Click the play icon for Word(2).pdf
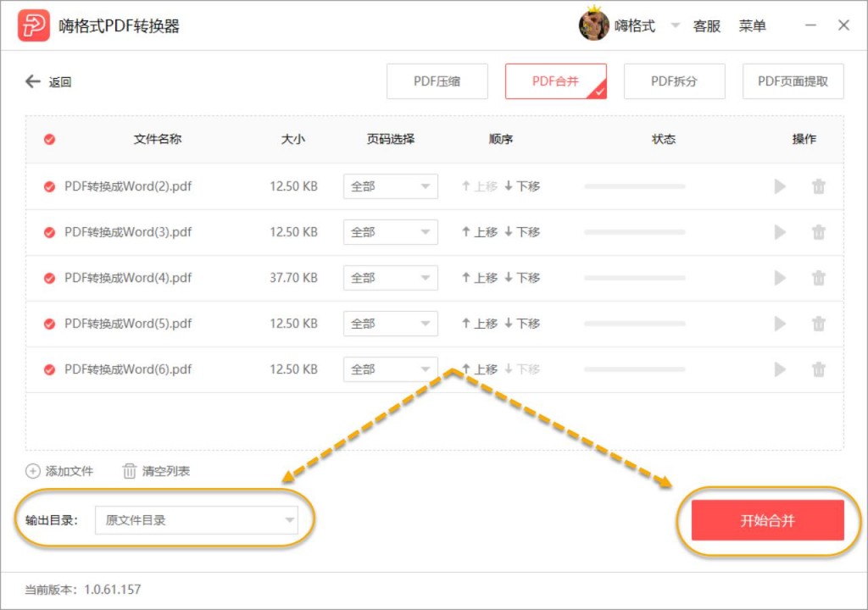The image size is (868, 610). pos(780,186)
